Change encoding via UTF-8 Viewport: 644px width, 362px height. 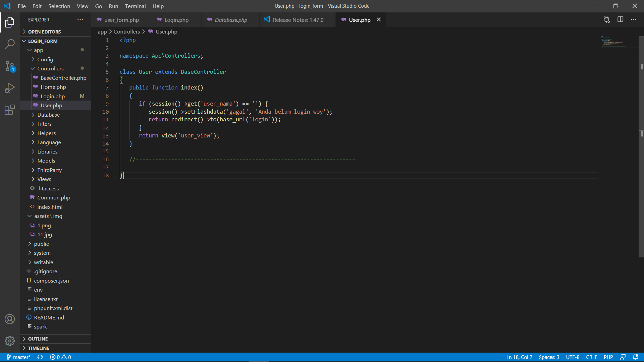click(573, 357)
